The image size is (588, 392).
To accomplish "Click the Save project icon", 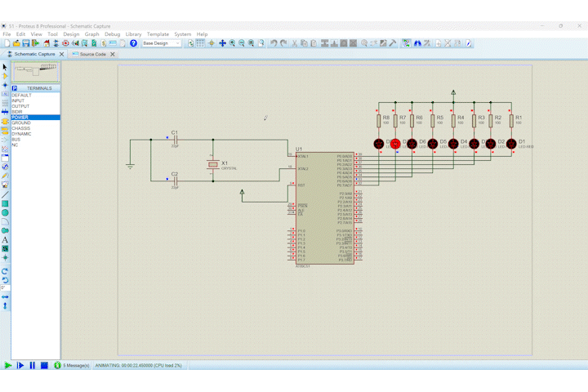I will pos(26,43).
